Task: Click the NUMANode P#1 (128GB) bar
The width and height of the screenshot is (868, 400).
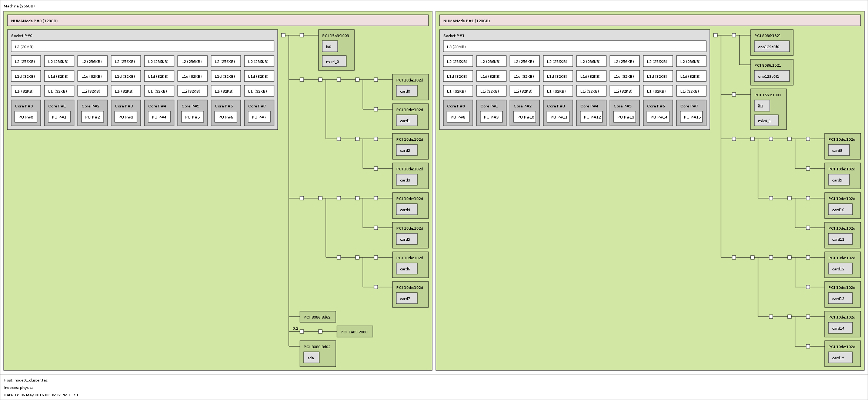Action: pyautogui.click(x=650, y=21)
